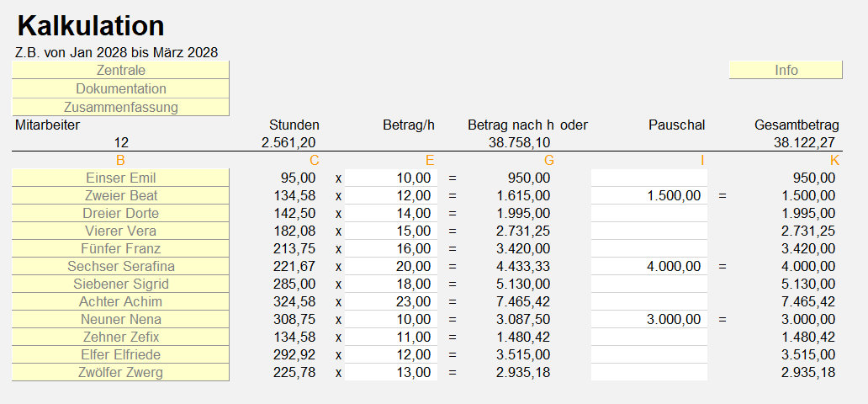This screenshot has width=868, height=404.
Task: Click the Info button
Action: point(786,70)
